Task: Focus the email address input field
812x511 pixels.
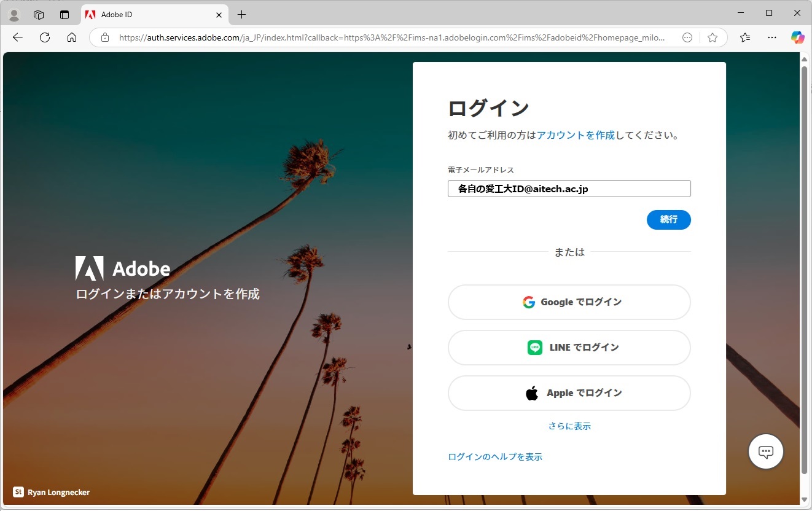Action: pyautogui.click(x=569, y=189)
